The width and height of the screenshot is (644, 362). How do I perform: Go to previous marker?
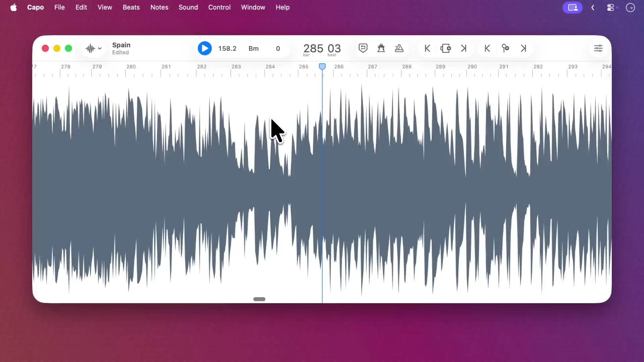(487, 48)
